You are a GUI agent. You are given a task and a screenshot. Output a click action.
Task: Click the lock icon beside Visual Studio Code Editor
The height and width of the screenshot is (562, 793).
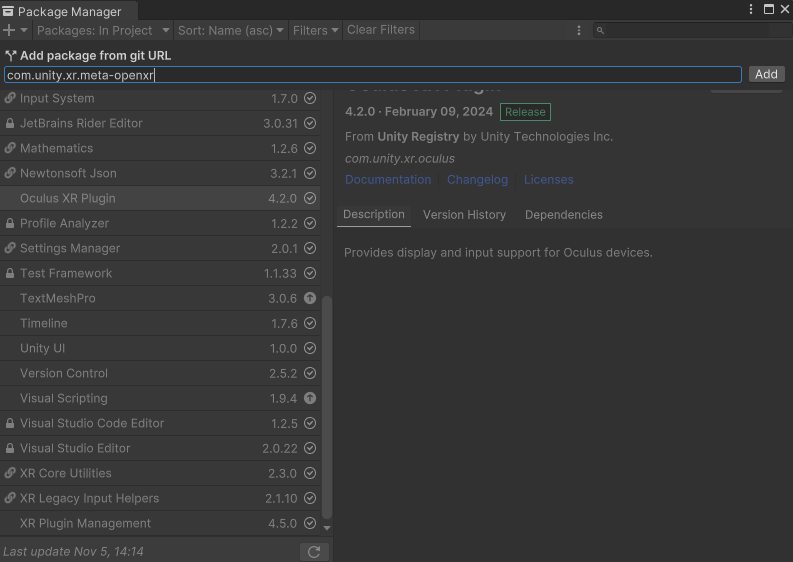tap(10, 423)
